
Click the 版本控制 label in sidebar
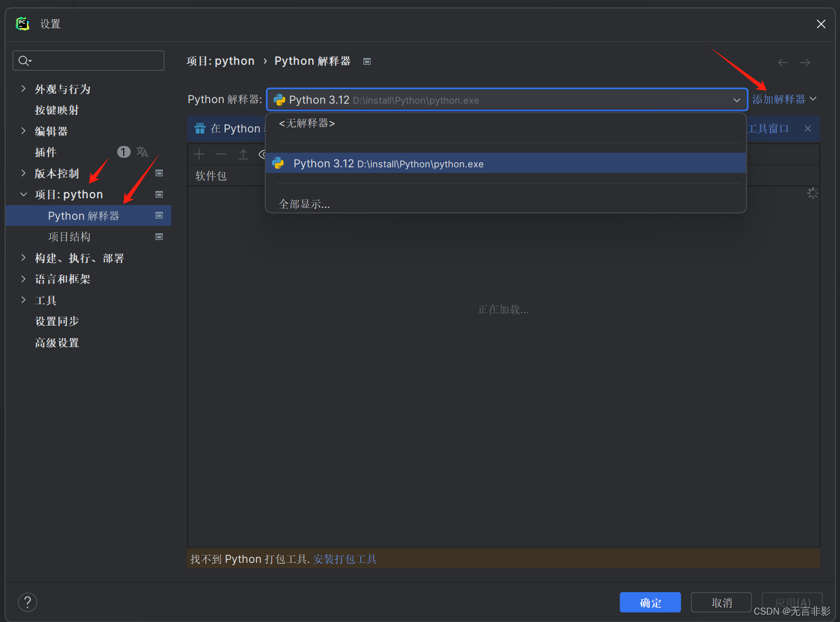[x=57, y=174]
